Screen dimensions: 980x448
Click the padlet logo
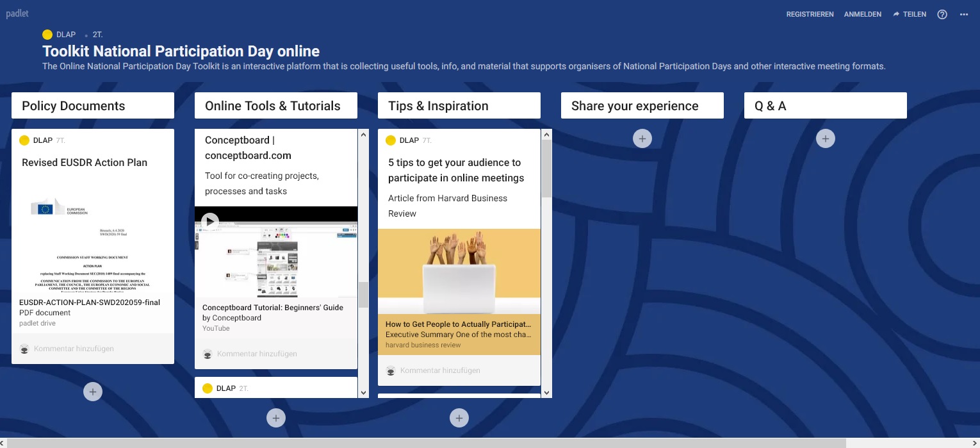tap(17, 13)
